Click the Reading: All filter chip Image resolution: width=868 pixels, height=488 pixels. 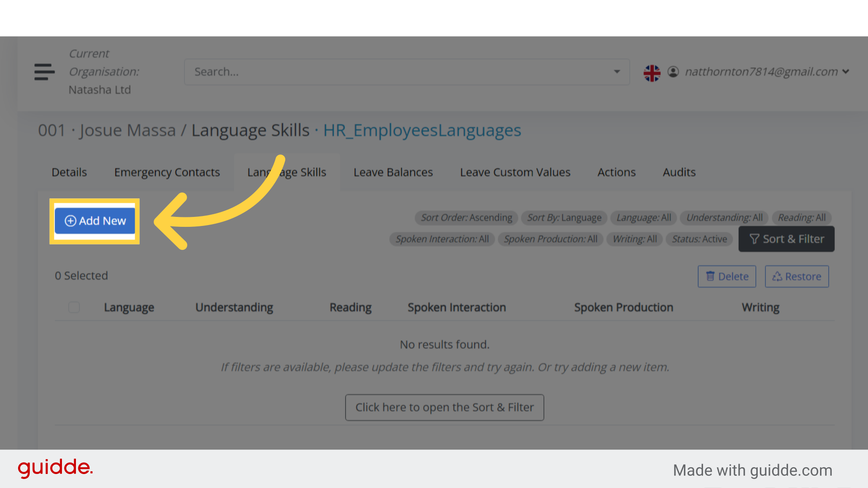pos(802,218)
